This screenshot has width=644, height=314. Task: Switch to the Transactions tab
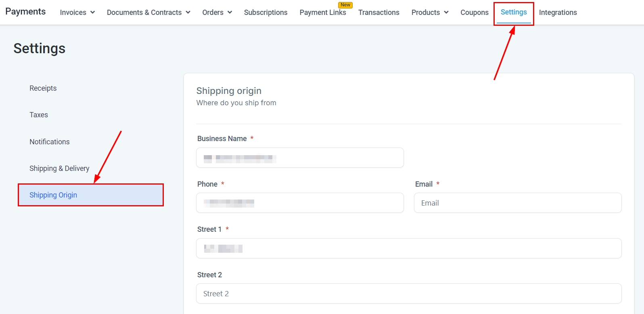378,12
